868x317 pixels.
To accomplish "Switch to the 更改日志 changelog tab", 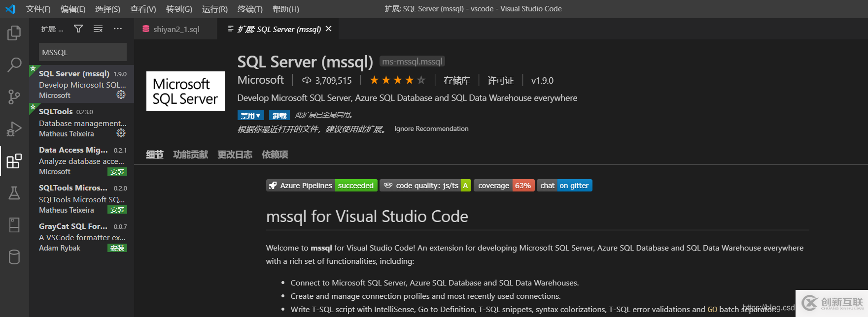I will point(235,155).
